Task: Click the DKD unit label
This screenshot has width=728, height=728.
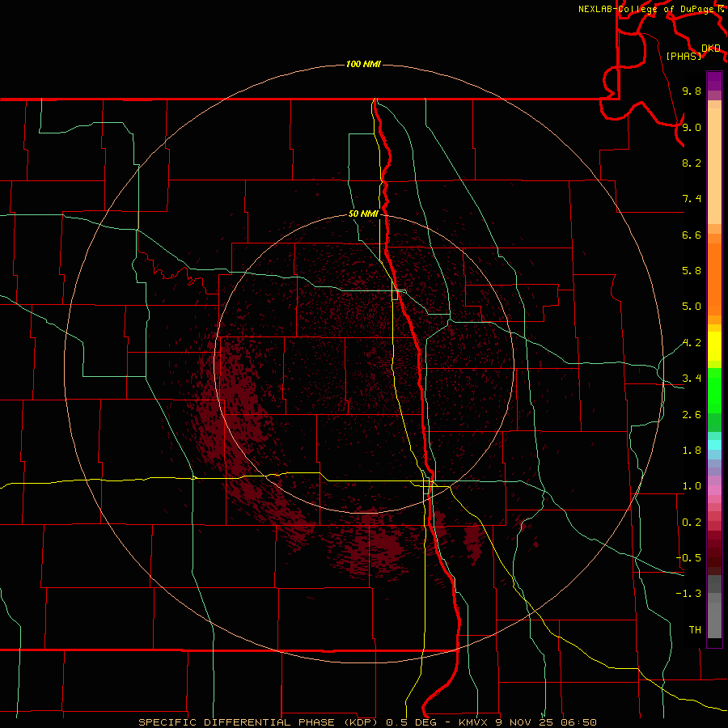Action: [711, 49]
